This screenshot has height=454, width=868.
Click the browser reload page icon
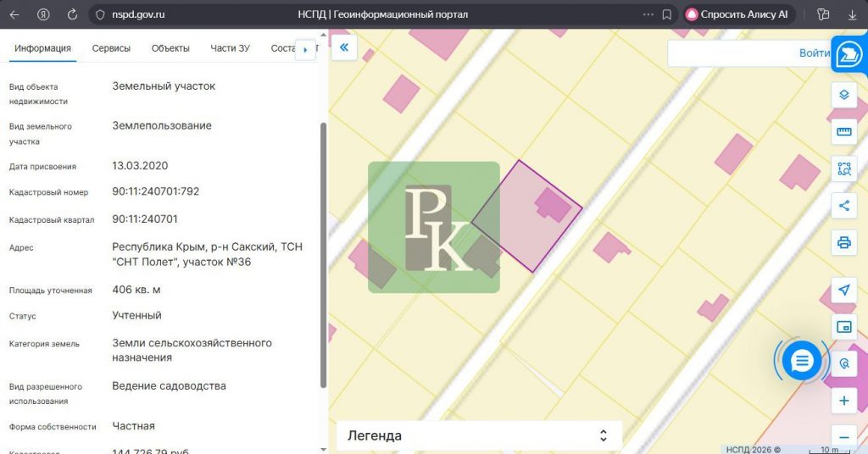pos(72,14)
